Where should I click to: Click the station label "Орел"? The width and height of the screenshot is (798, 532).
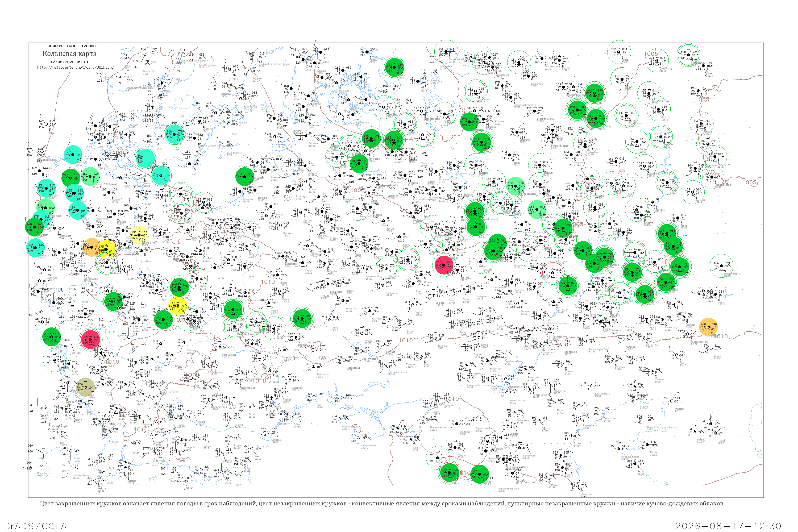(x=419, y=292)
